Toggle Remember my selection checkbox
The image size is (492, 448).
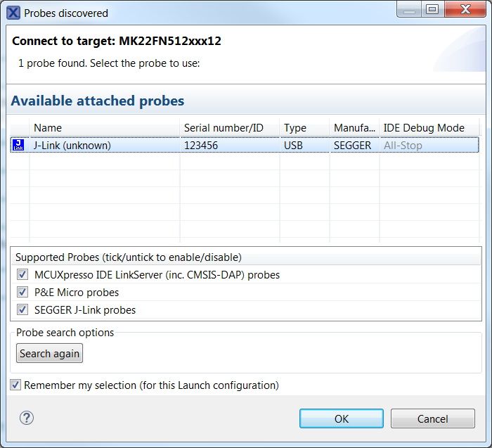[15, 385]
